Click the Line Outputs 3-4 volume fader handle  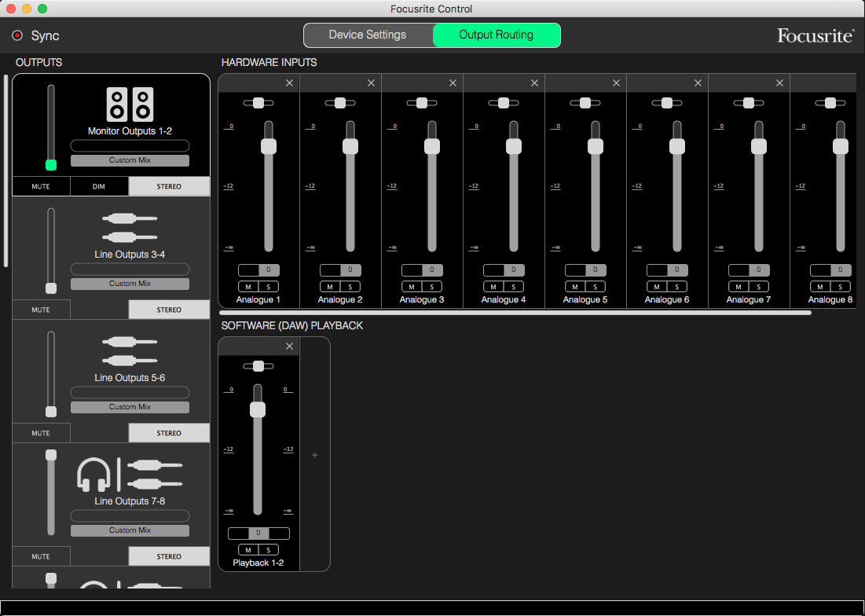[x=51, y=288]
